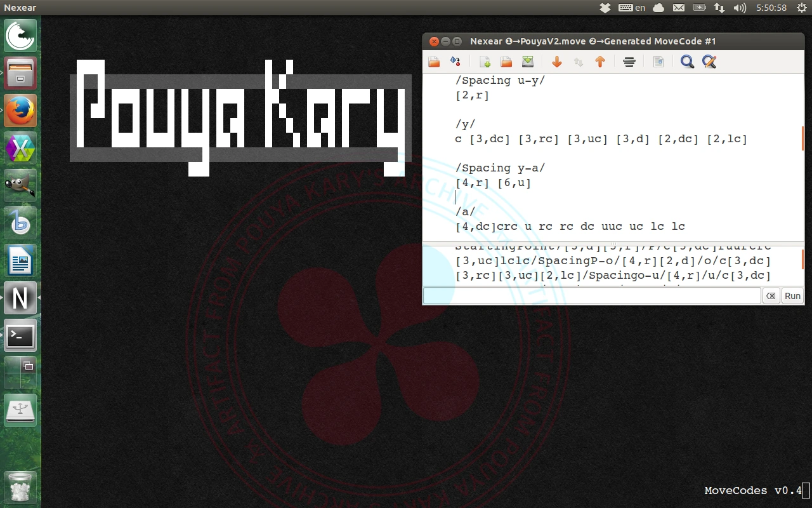Close the Nexear window

tap(434, 41)
